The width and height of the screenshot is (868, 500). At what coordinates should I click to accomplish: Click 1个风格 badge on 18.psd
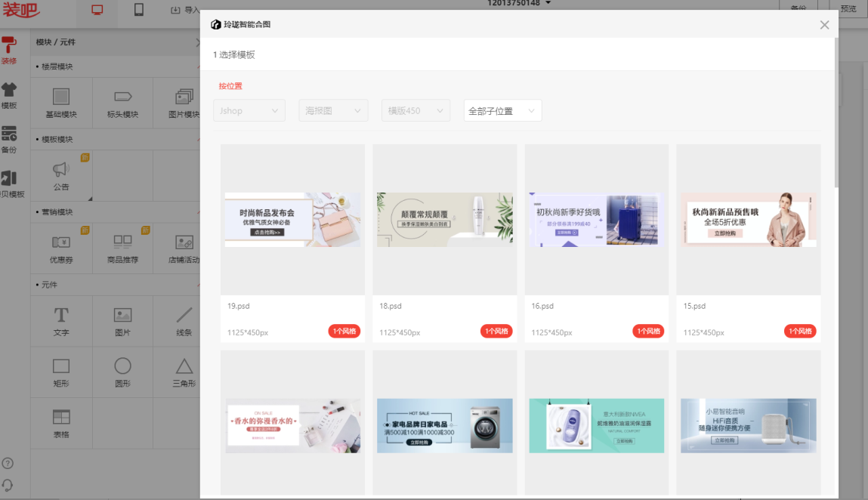(x=496, y=331)
